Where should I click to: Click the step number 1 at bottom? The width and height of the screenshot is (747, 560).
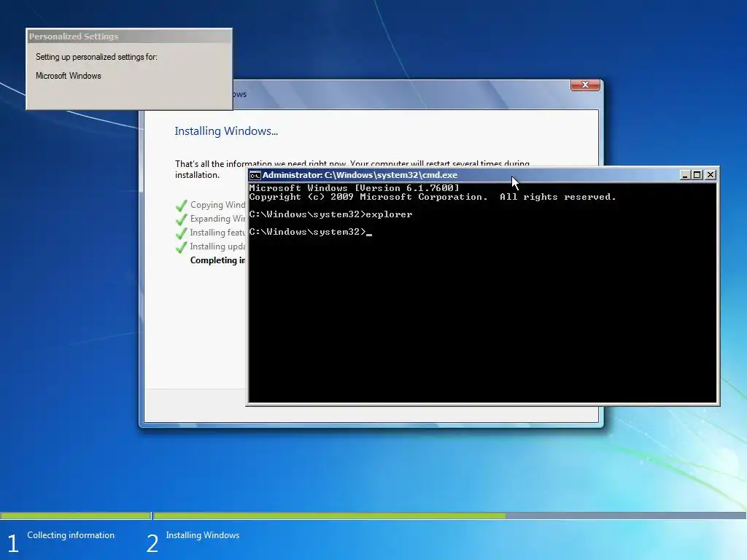13,543
